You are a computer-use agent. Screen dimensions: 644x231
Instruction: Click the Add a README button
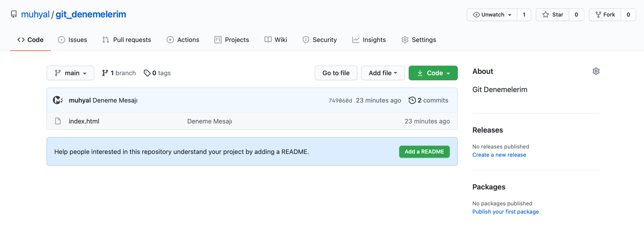click(424, 152)
